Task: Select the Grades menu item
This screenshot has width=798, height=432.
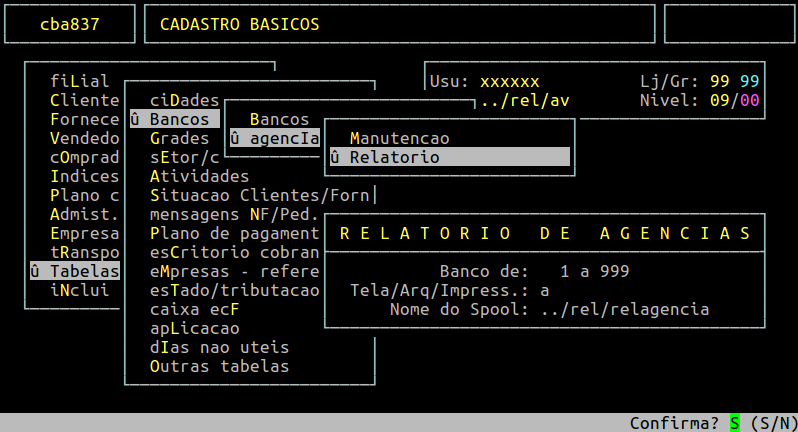Action: coord(179,138)
